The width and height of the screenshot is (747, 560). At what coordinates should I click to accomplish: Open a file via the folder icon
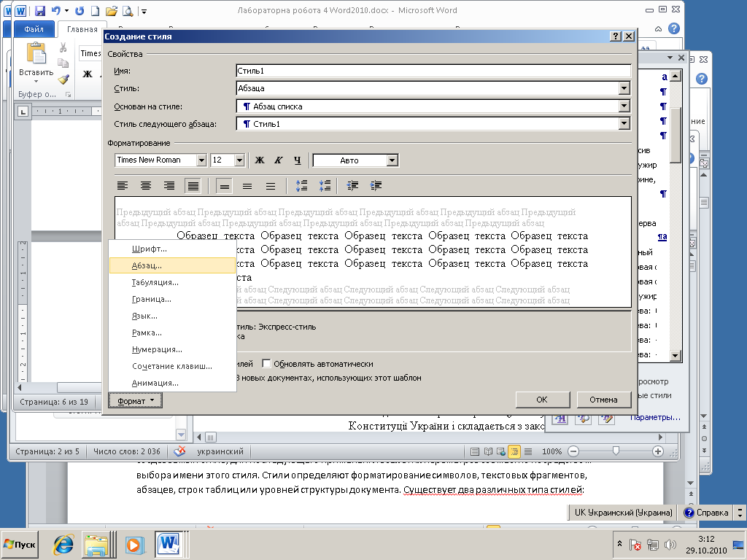(x=111, y=10)
